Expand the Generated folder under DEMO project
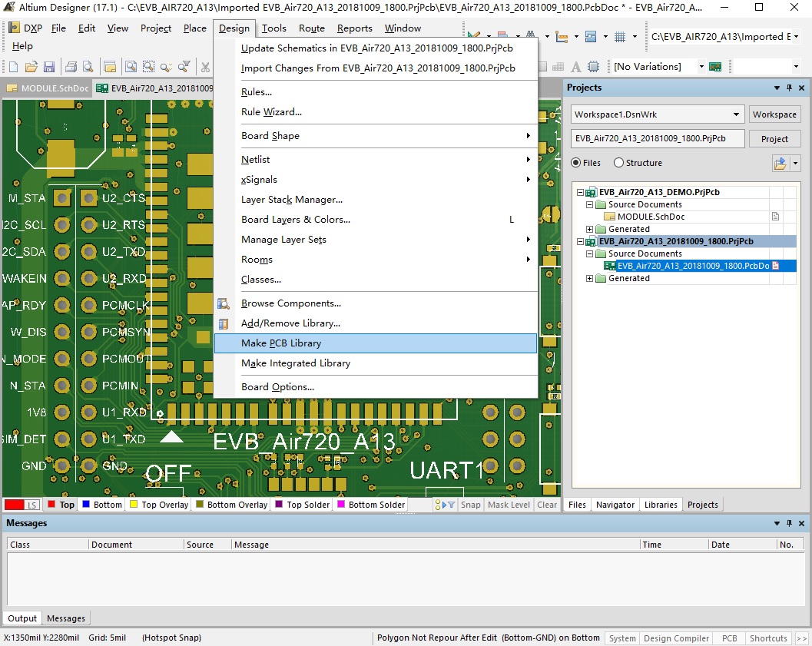This screenshot has width=812, height=646. point(589,229)
